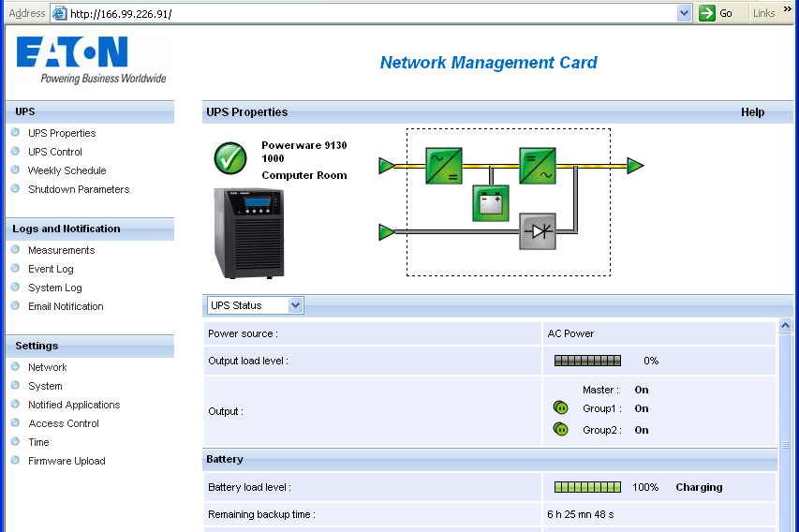Open the Firmware Upload page
The width and height of the screenshot is (799, 532).
(x=67, y=461)
